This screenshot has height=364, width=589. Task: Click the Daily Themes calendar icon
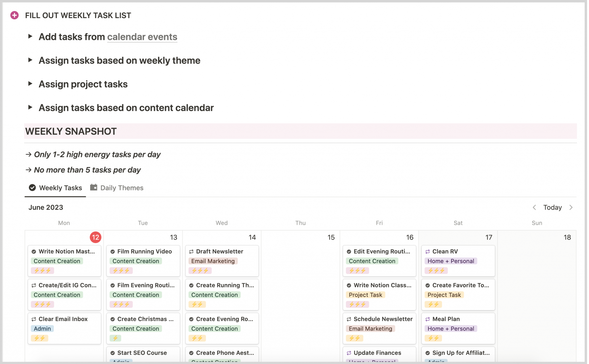point(93,187)
